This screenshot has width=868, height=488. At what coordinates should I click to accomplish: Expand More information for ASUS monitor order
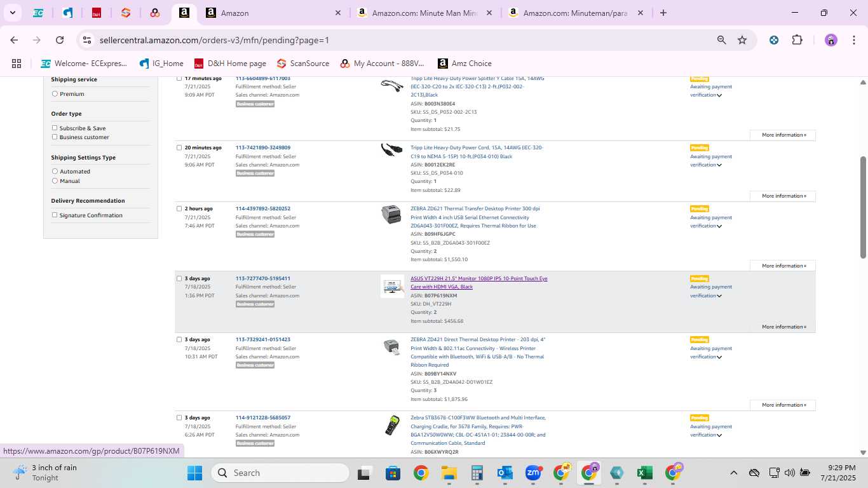[x=783, y=327]
